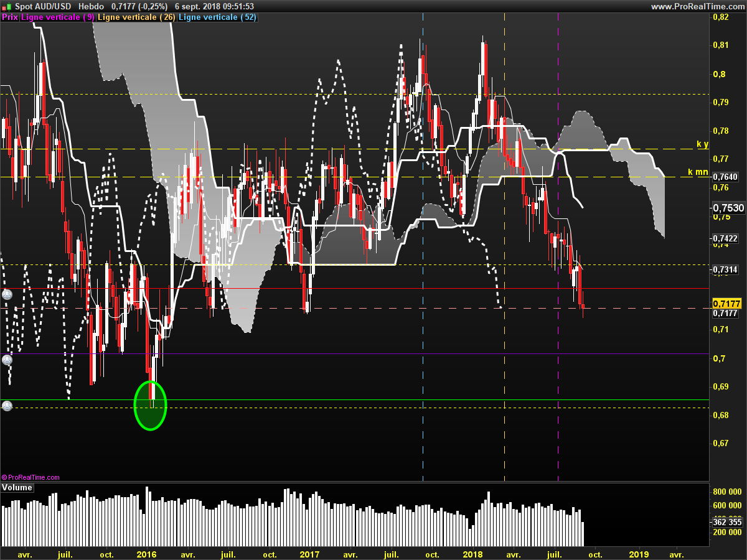Click the 800 000 volume axis label
This screenshot has height=560, width=747.
(x=727, y=492)
